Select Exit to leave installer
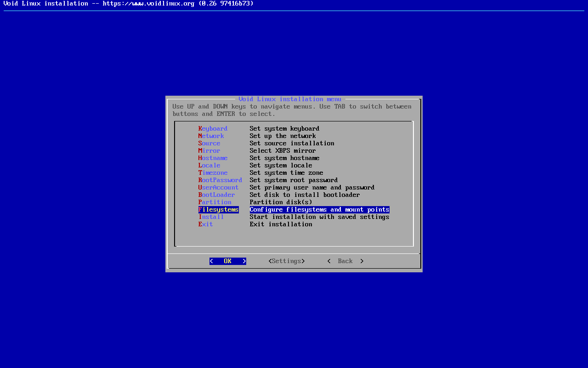This screenshot has height=368, width=588. tap(206, 224)
